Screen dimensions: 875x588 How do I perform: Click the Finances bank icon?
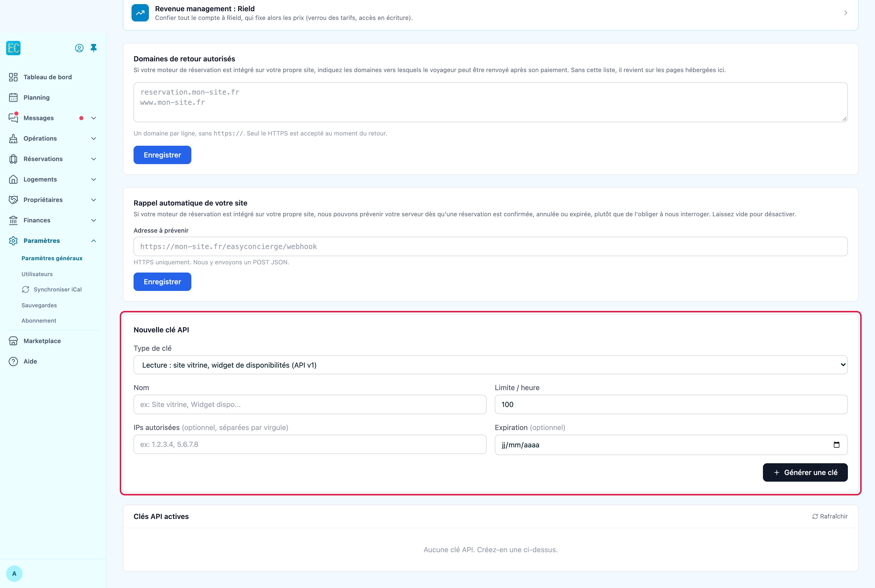click(x=13, y=220)
